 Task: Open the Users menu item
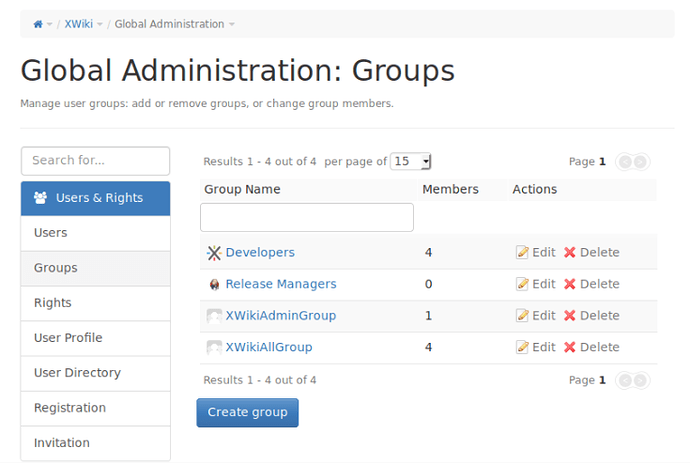point(95,233)
